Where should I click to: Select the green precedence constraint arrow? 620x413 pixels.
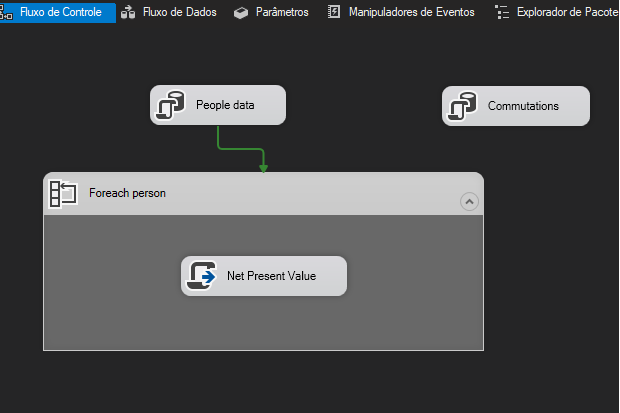[241, 149]
